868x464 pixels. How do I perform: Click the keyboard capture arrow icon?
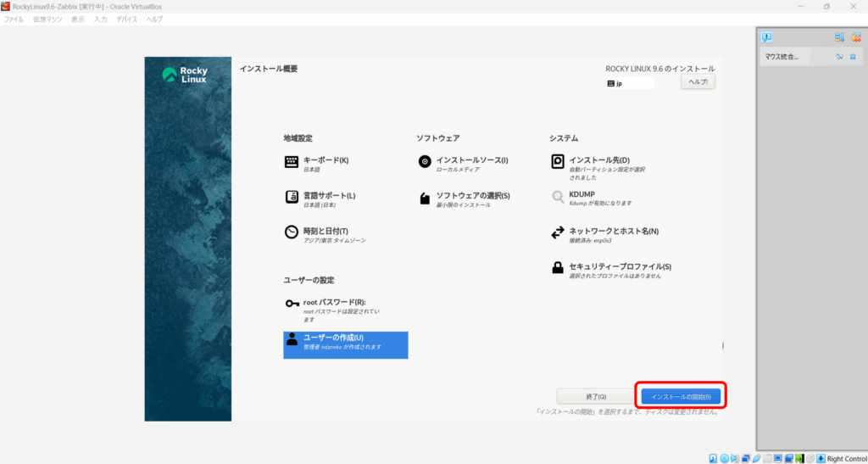point(821,458)
